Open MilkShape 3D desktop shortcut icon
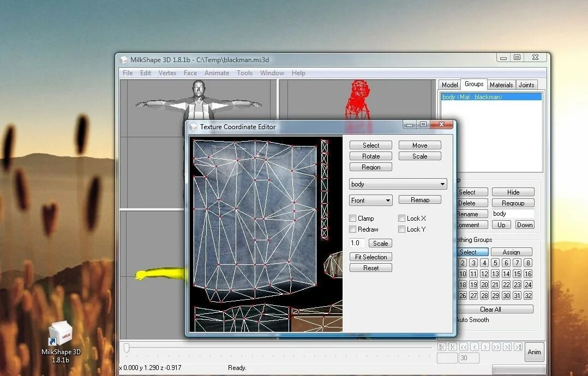This screenshot has height=376, width=588. pyautogui.click(x=61, y=342)
